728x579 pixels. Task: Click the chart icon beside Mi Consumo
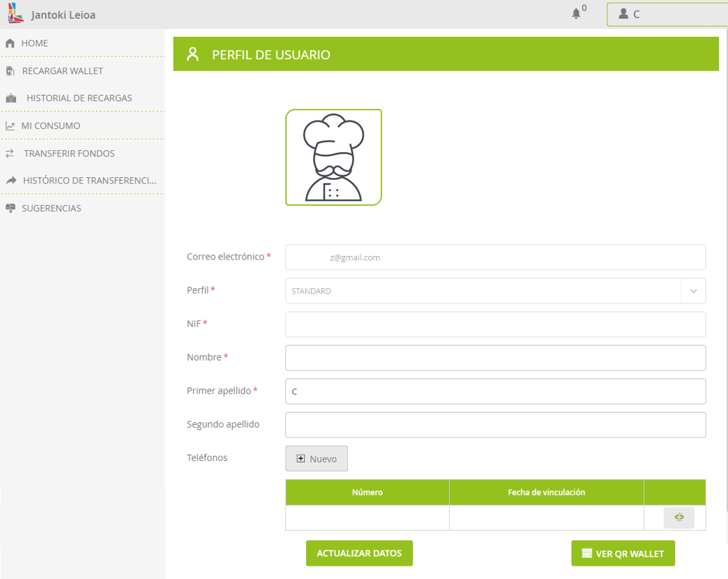(x=10, y=126)
